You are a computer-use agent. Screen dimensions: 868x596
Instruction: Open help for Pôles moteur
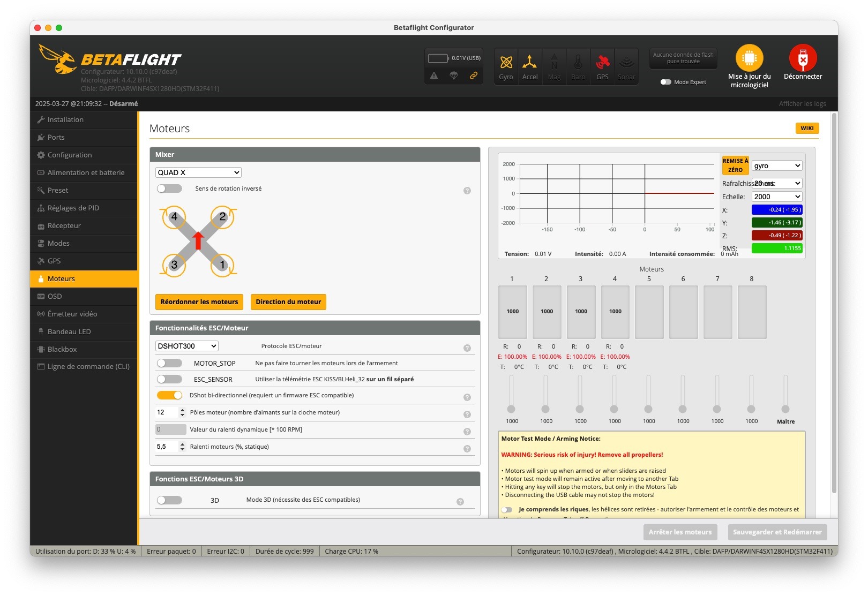(x=467, y=414)
